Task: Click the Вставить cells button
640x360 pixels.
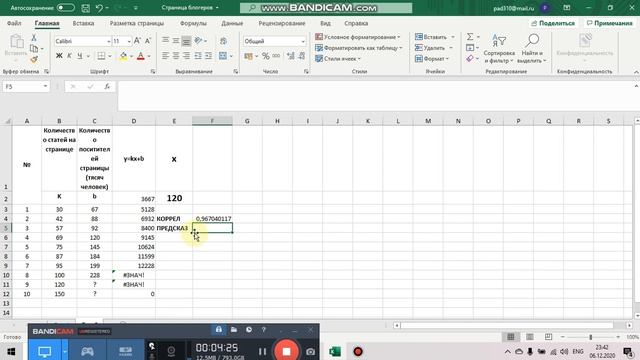Action: pyautogui.click(x=431, y=37)
